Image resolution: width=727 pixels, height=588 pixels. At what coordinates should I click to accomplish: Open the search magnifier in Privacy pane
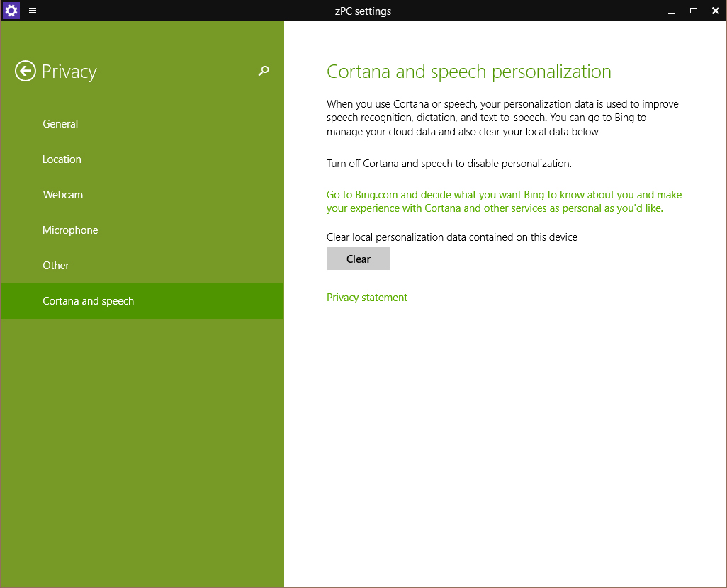pyautogui.click(x=264, y=71)
